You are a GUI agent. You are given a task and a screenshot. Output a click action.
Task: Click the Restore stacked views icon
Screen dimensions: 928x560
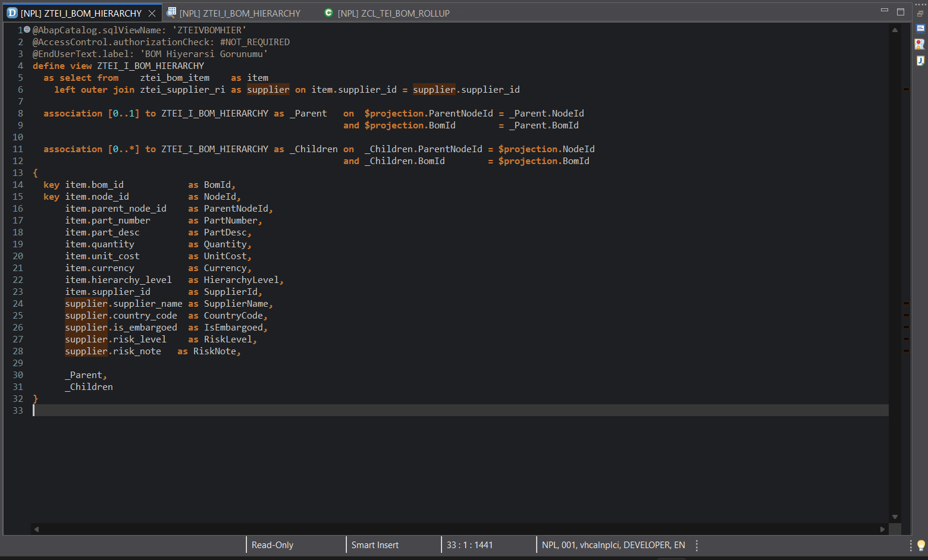920,14
